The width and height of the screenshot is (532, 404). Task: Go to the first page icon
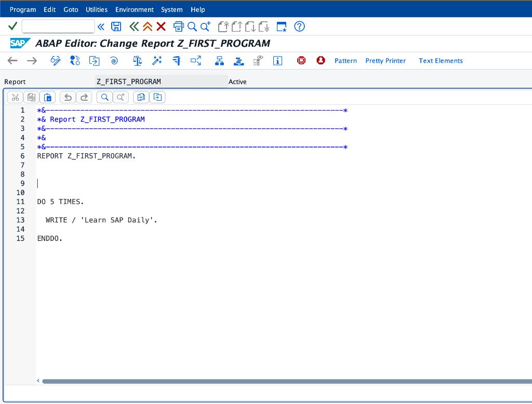coord(223,26)
